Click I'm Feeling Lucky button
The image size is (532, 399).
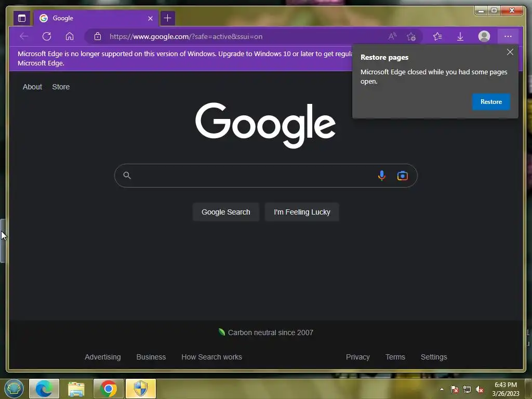302,212
